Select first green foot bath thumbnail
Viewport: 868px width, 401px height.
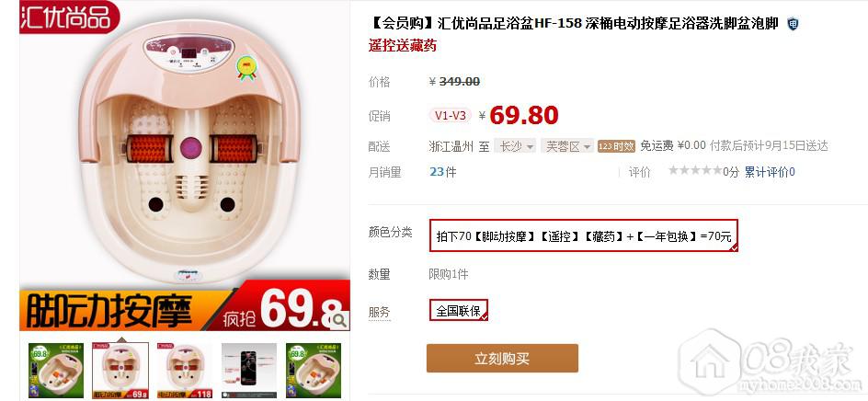[56, 371]
